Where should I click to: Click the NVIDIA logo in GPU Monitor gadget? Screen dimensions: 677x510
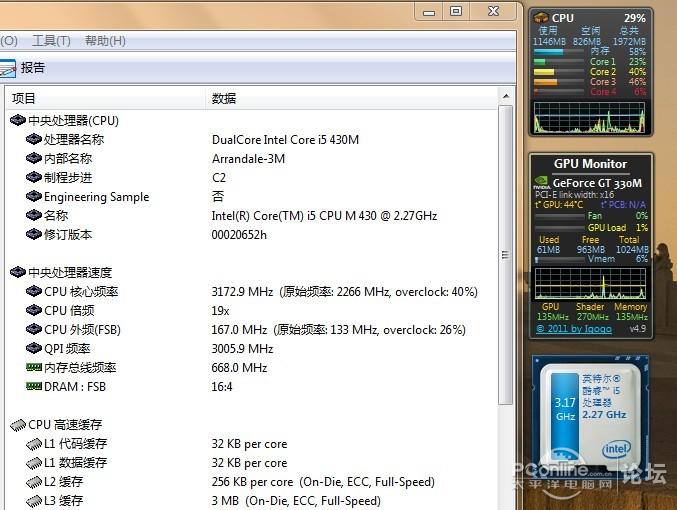(x=542, y=183)
